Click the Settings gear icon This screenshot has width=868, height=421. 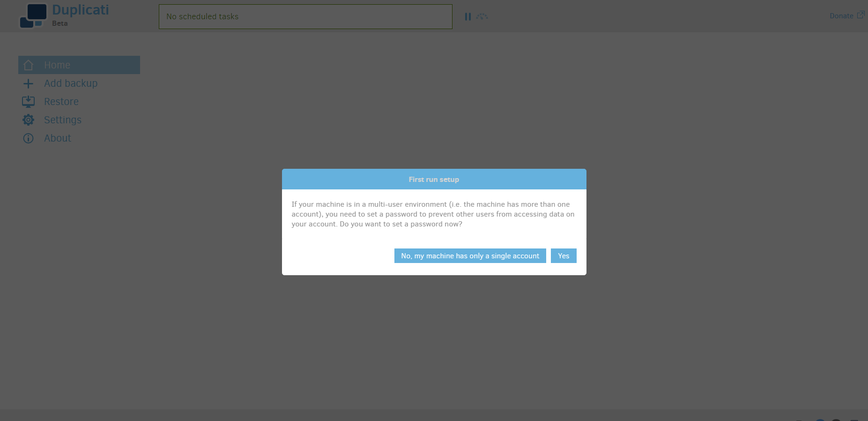(28, 120)
